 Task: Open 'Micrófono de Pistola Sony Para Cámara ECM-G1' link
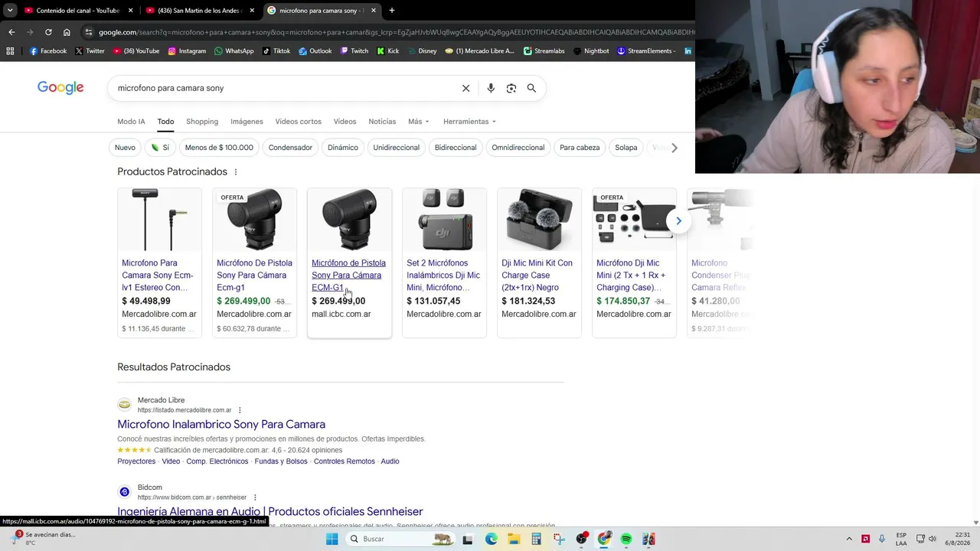pyautogui.click(x=348, y=275)
